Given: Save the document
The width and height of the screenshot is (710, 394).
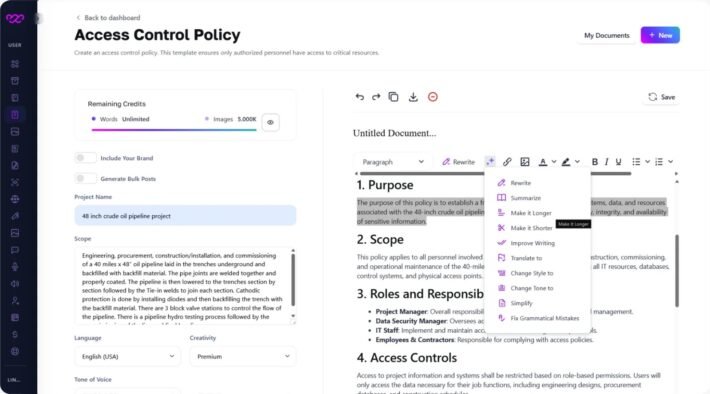Looking at the screenshot, I should point(662,97).
